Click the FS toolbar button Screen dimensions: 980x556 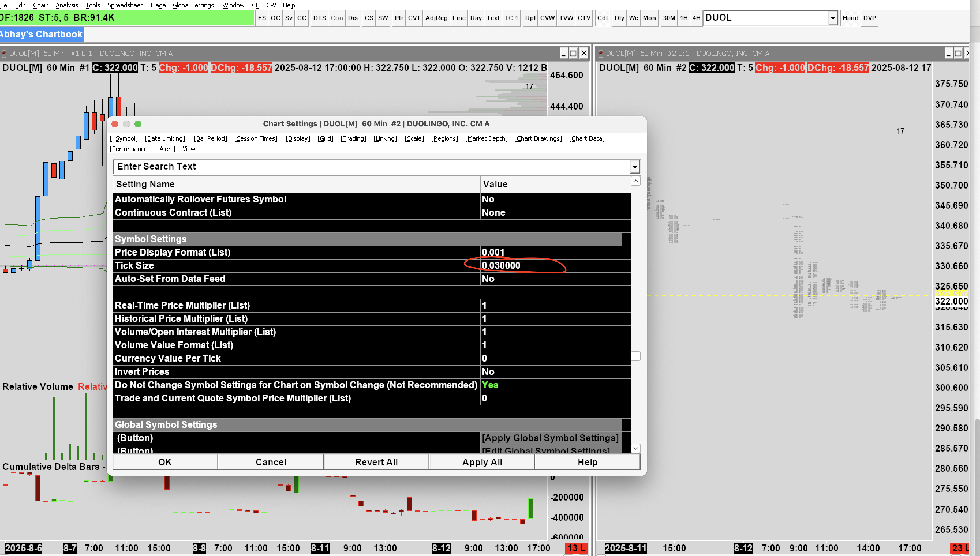(x=262, y=18)
